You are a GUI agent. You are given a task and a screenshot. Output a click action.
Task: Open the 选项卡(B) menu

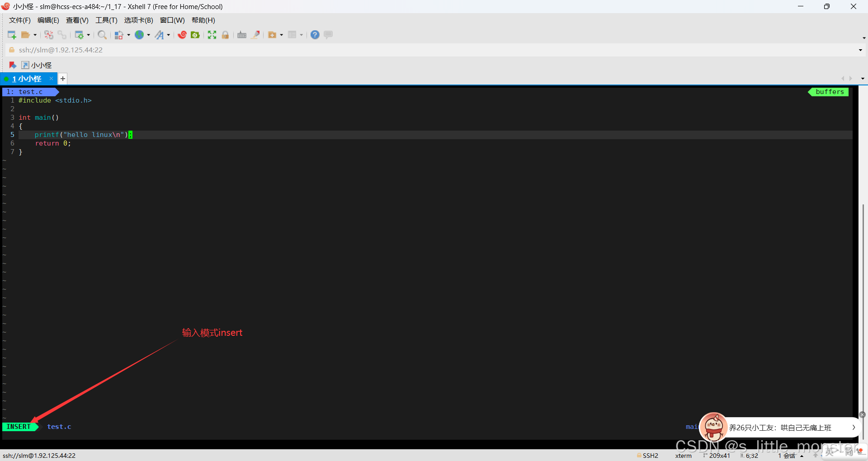(x=139, y=20)
